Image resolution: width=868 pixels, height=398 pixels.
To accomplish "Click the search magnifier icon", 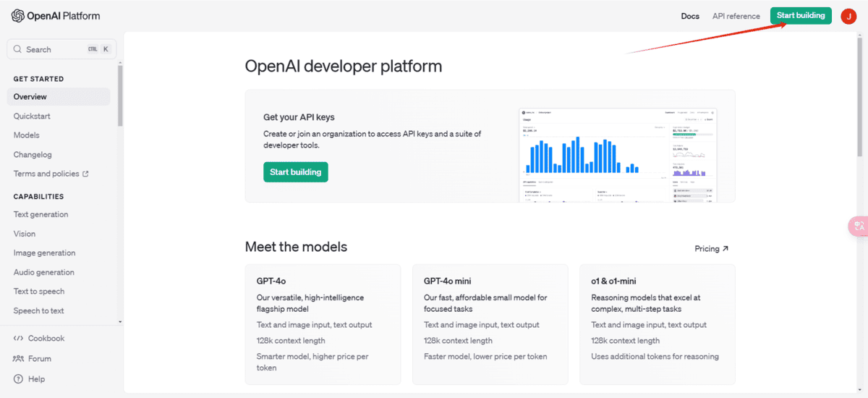I will (x=18, y=49).
